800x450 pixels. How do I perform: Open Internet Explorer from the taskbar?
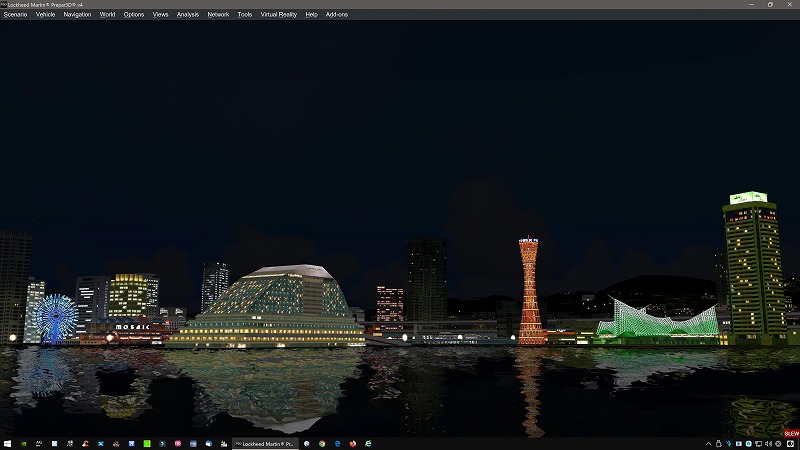click(x=368, y=443)
